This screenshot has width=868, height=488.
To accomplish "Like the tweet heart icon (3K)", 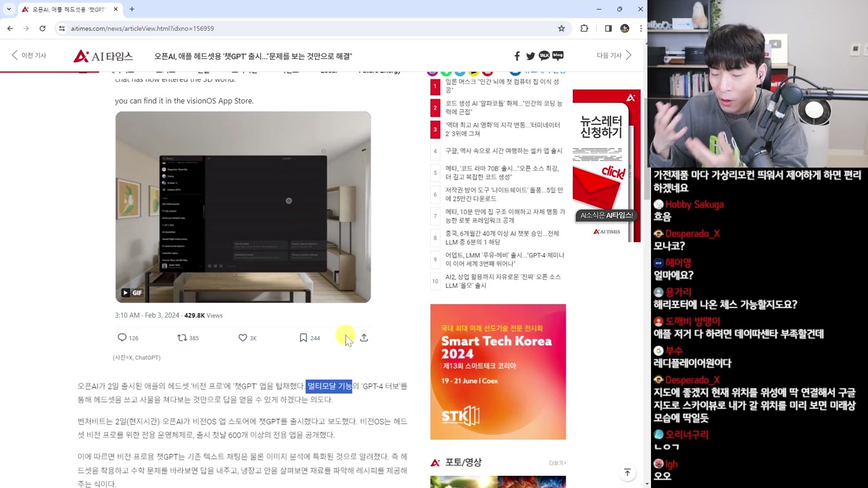I will [243, 338].
